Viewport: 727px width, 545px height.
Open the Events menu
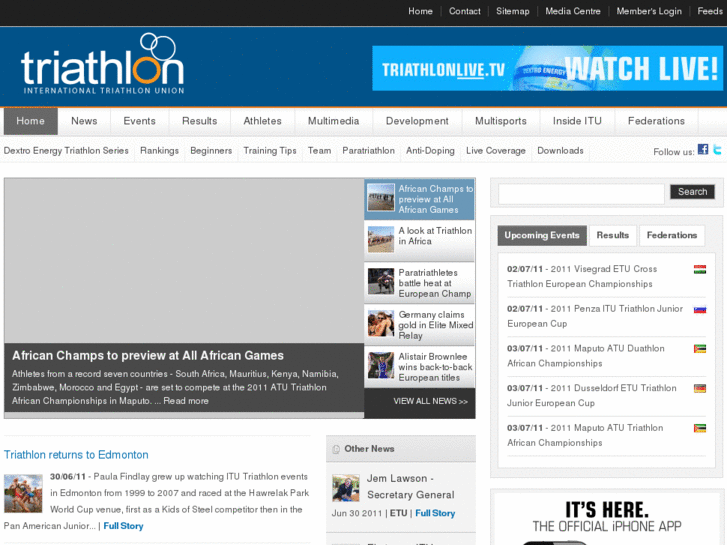tap(140, 121)
